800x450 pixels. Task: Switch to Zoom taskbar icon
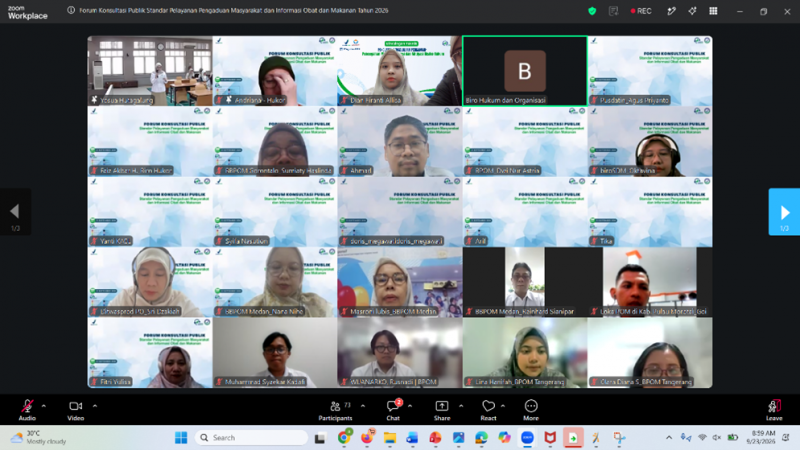(x=527, y=438)
